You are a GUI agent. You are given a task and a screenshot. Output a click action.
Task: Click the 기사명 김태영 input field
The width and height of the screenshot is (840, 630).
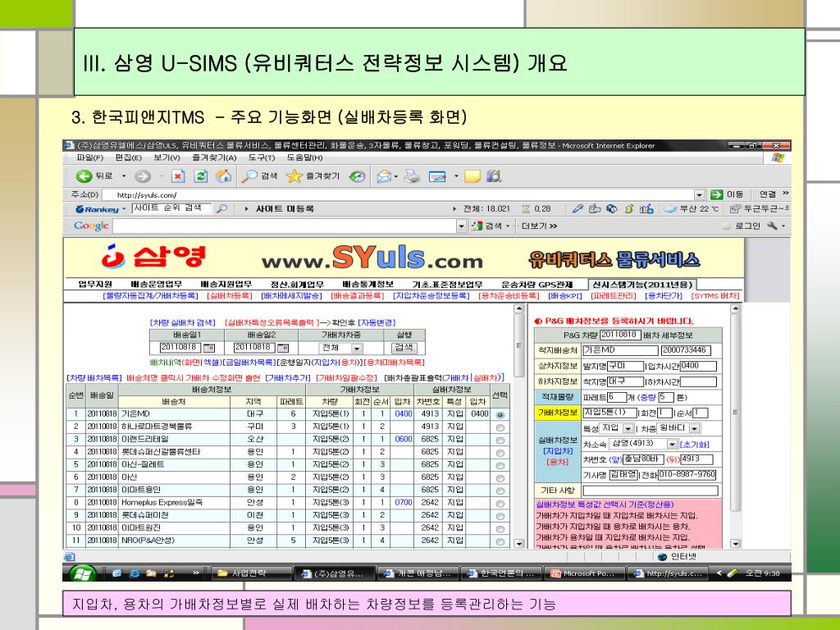623,475
